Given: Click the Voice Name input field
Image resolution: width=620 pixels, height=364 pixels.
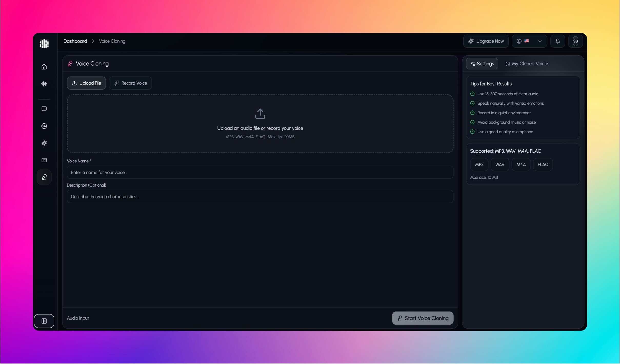Looking at the screenshot, I should 260,172.
